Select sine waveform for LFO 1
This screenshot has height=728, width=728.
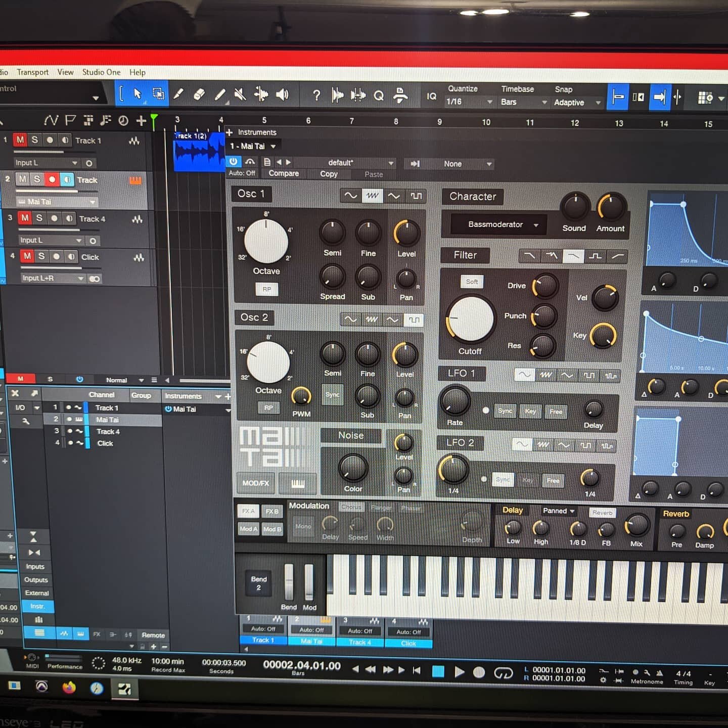coord(525,375)
